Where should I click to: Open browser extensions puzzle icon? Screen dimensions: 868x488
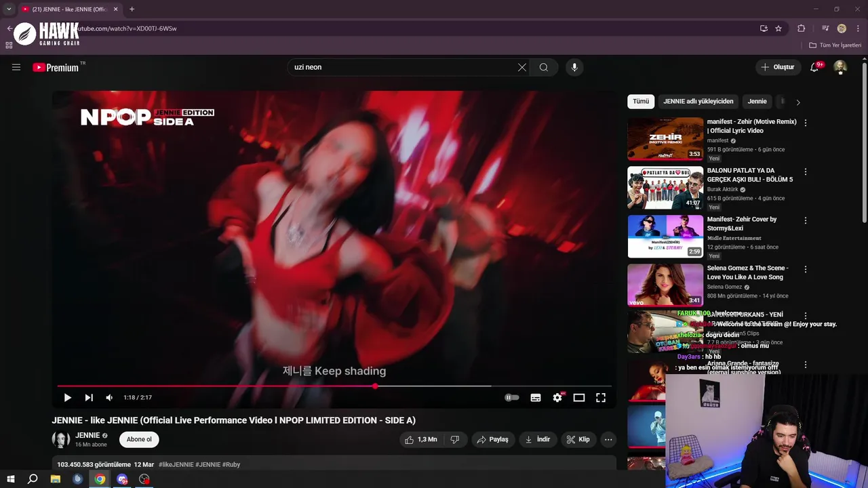click(801, 28)
